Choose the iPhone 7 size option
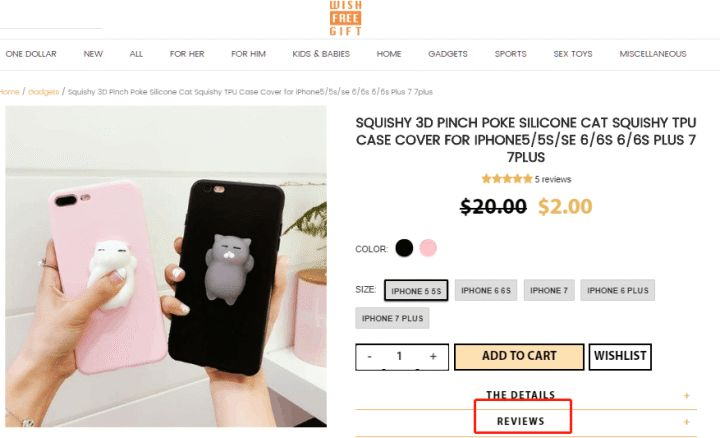720x438 pixels. tap(549, 290)
